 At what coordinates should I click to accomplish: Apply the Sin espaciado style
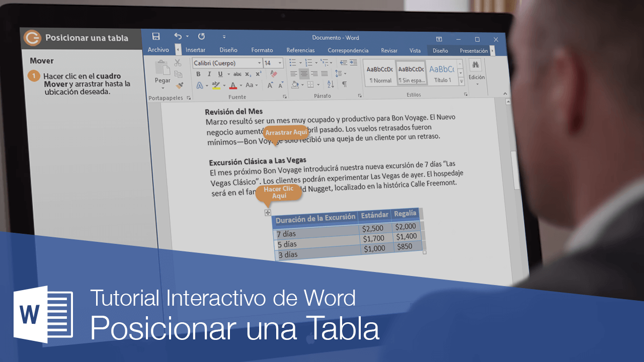pyautogui.click(x=411, y=73)
